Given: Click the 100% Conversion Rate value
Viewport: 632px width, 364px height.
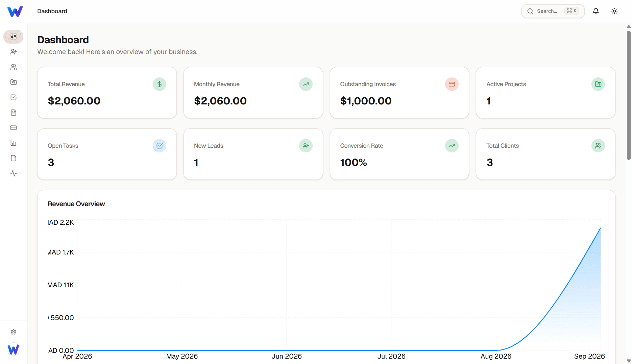Looking at the screenshot, I should (354, 162).
